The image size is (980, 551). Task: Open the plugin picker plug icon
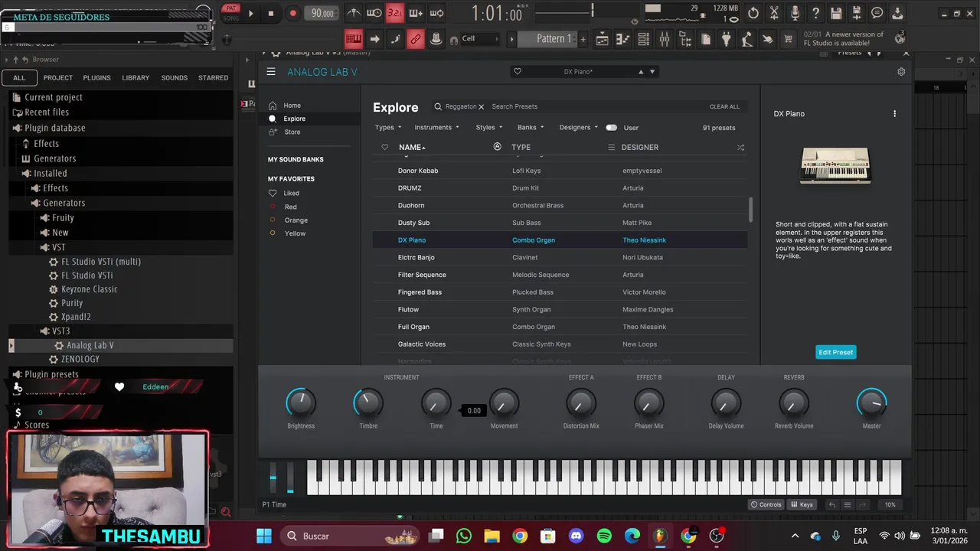726,39
